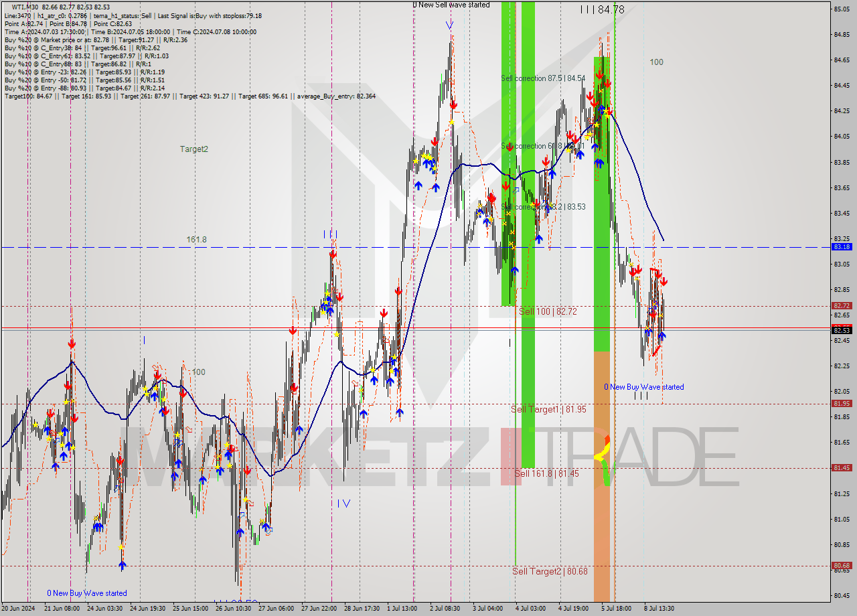Screen dimensions: 857x616
Task: Click the 'Line:3470' indicator info line
Action: [133, 15]
